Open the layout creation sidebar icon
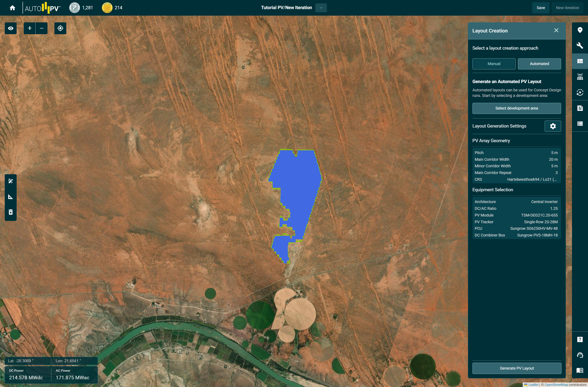The width and height of the screenshot is (588, 387). click(580, 61)
